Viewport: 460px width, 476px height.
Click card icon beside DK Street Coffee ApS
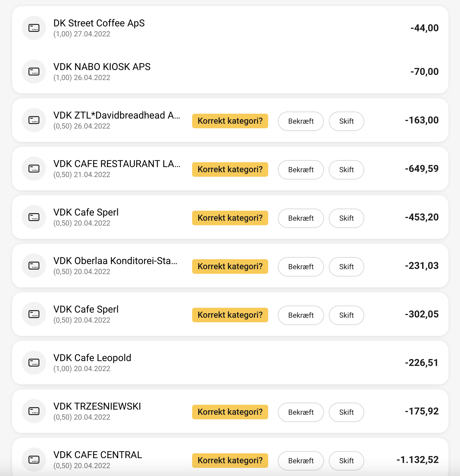click(x=34, y=28)
